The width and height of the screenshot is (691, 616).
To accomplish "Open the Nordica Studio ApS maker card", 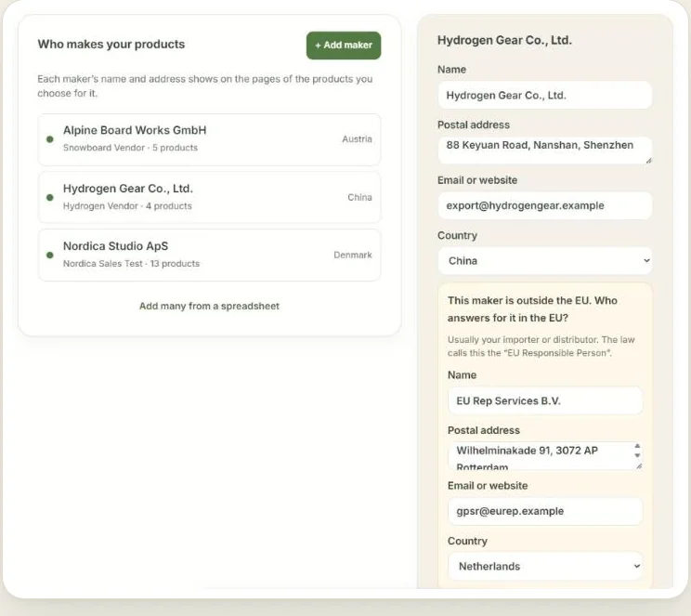I will click(209, 255).
